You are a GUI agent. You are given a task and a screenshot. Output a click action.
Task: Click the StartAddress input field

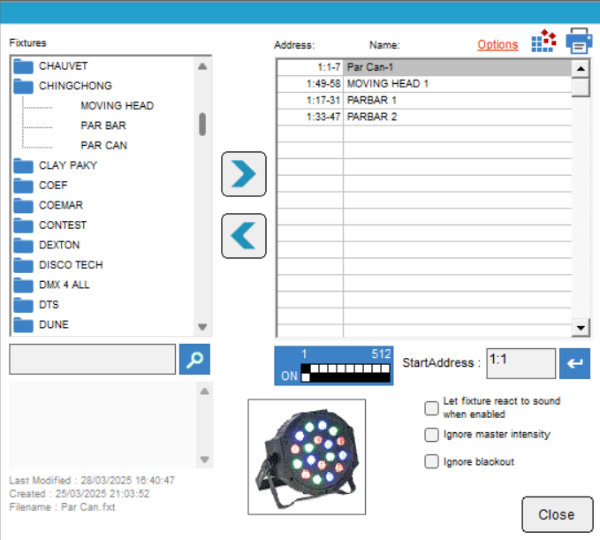click(520, 363)
